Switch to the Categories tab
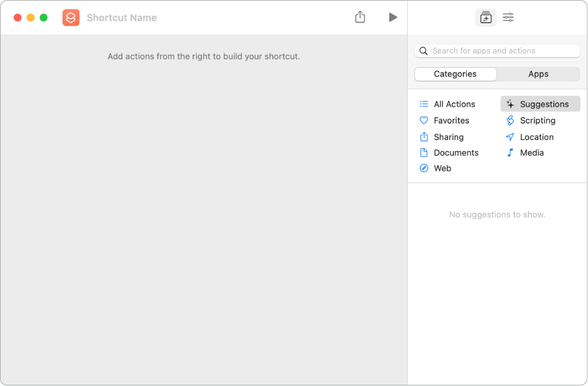Screen dimensions: 588x386 click(455, 74)
